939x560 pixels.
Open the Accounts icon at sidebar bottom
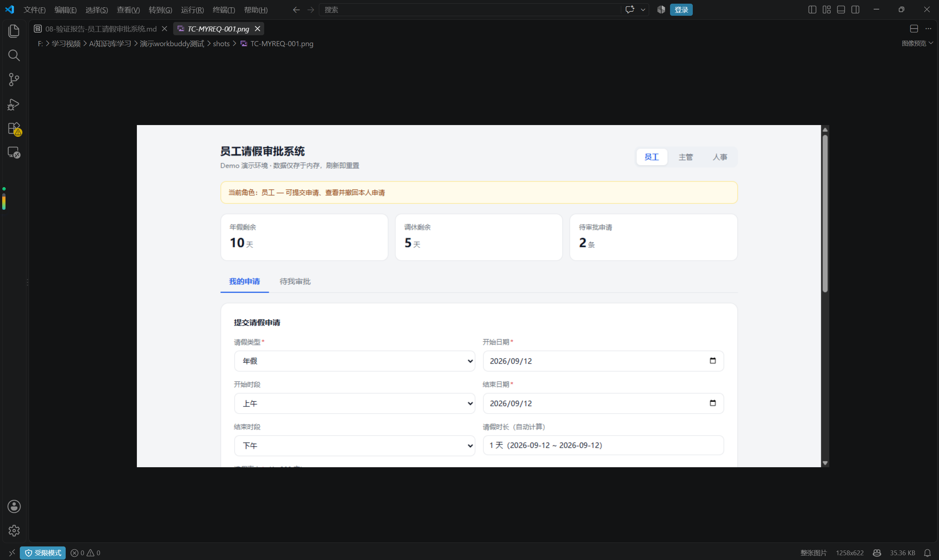[14, 506]
